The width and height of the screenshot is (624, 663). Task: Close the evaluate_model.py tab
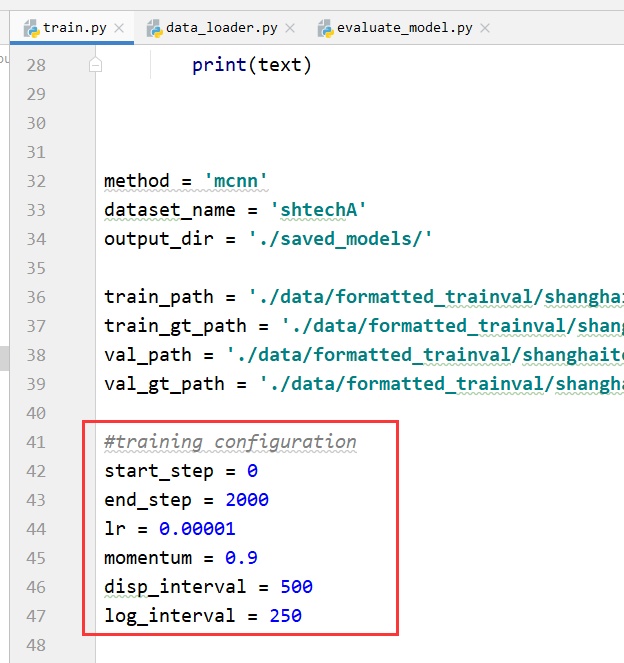[485, 28]
